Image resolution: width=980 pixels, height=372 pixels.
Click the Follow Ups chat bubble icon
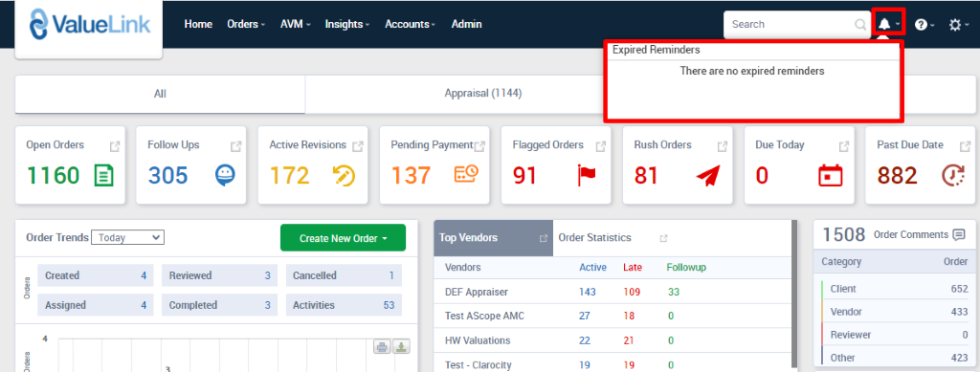pyautogui.click(x=225, y=175)
